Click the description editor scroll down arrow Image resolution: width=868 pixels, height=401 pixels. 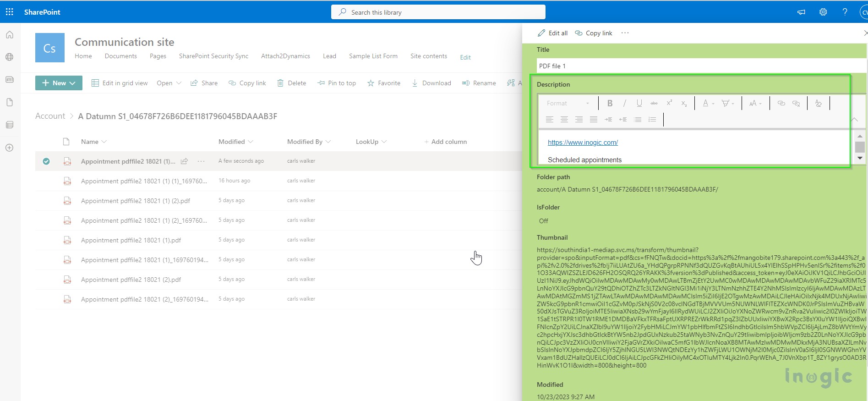coord(860,158)
